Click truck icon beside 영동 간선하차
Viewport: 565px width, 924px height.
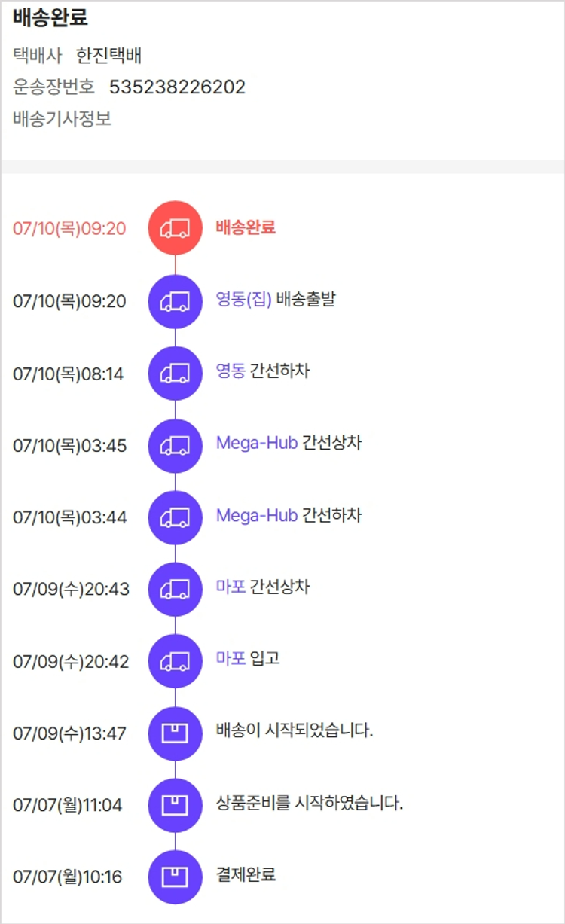[x=176, y=373]
